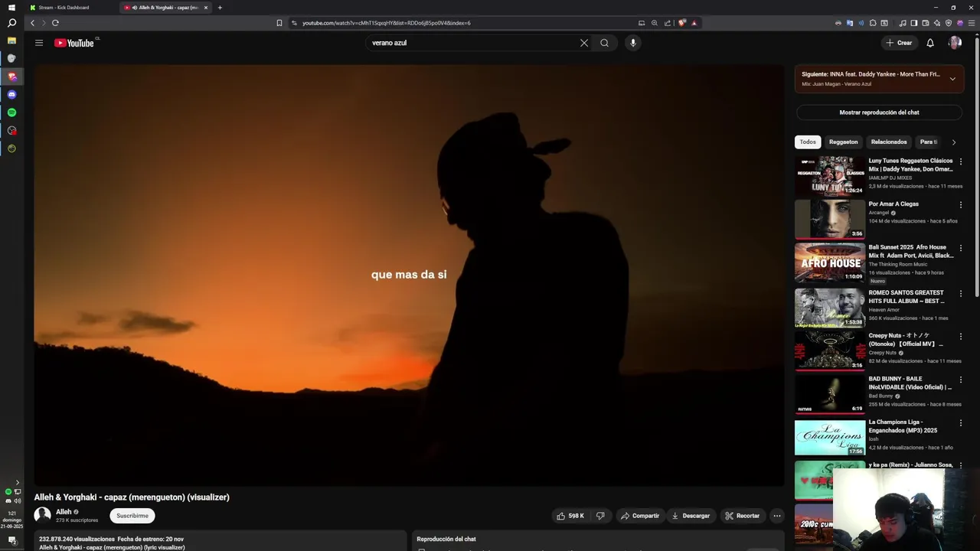Go back in browser history
The width and height of the screenshot is (980, 551).
[x=32, y=23]
